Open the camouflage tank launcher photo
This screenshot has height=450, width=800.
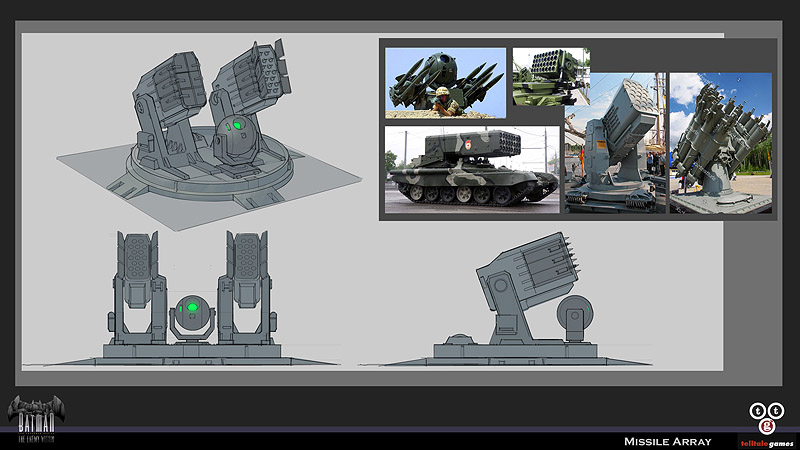pyautogui.click(x=472, y=169)
